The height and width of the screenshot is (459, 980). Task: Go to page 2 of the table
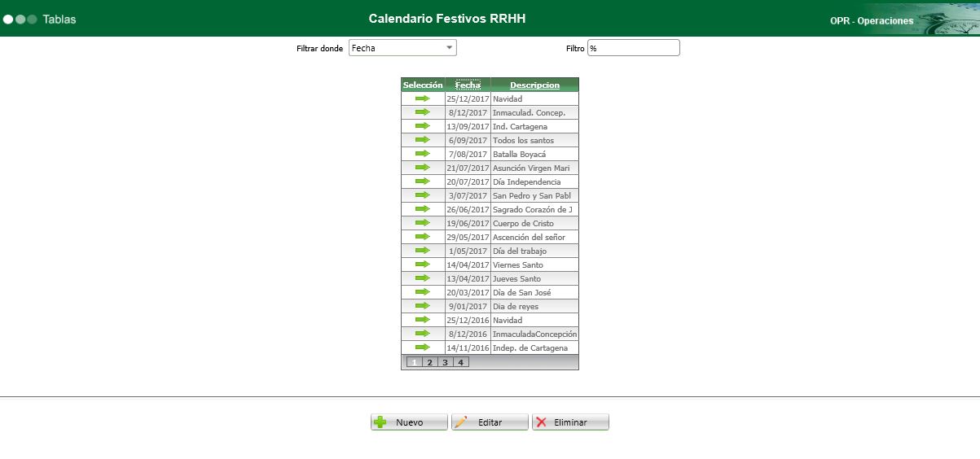click(x=429, y=362)
